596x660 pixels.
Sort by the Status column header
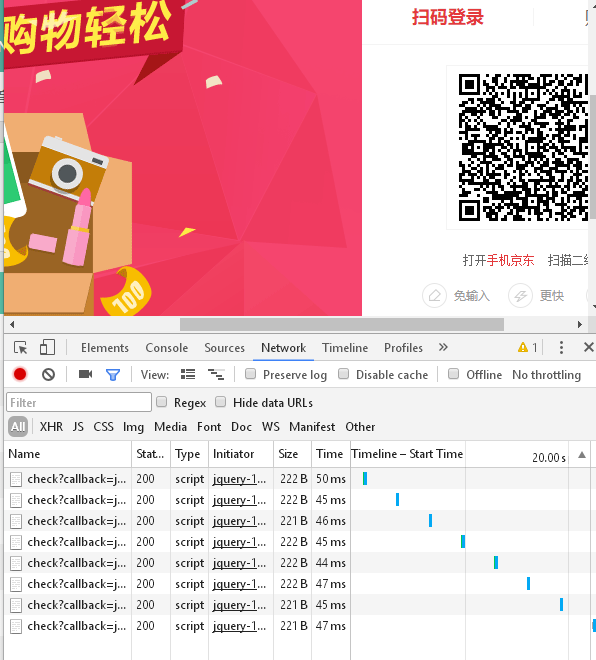pos(151,454)
